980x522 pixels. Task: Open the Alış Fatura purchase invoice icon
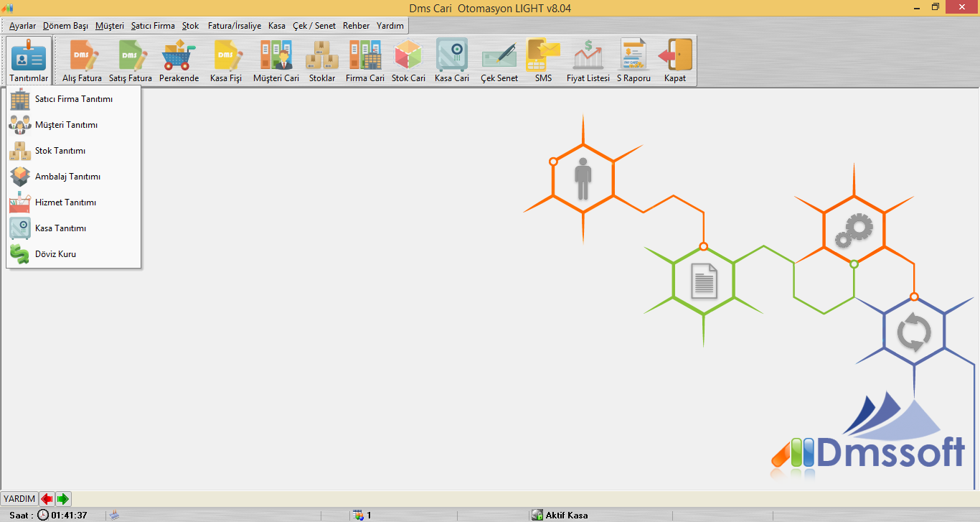click(82, 56)
